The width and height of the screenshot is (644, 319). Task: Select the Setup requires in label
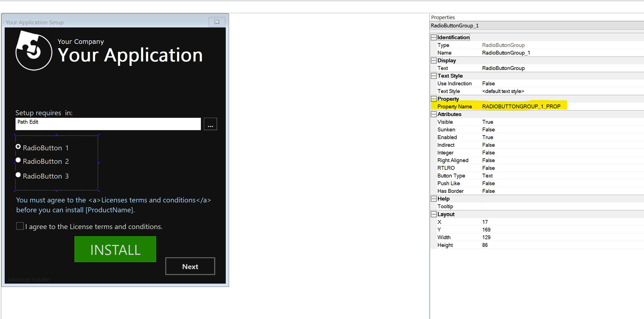click(x=44, y=113)
